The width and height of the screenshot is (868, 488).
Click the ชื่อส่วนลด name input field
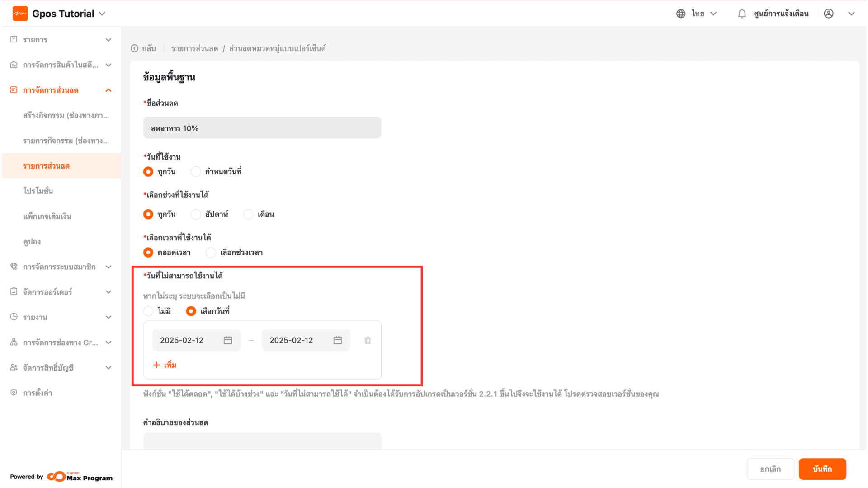coord(262,128)
